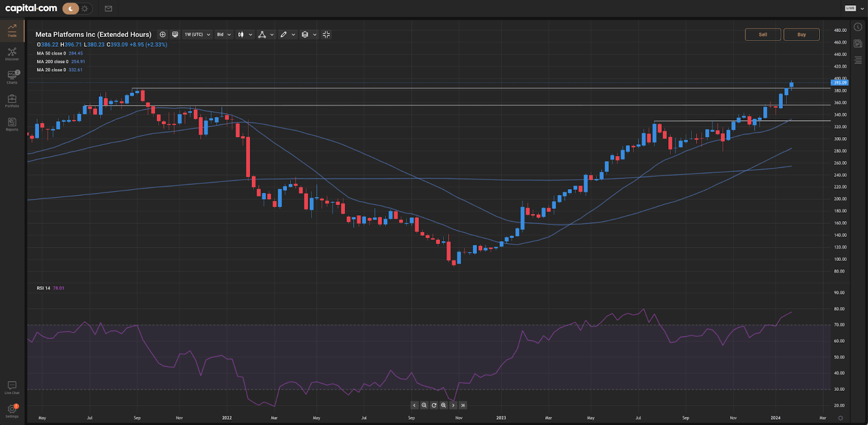The height and width of the screenshot is (425, 868).
Task: Expand chart type options arrow
Action: coord(250,35)
